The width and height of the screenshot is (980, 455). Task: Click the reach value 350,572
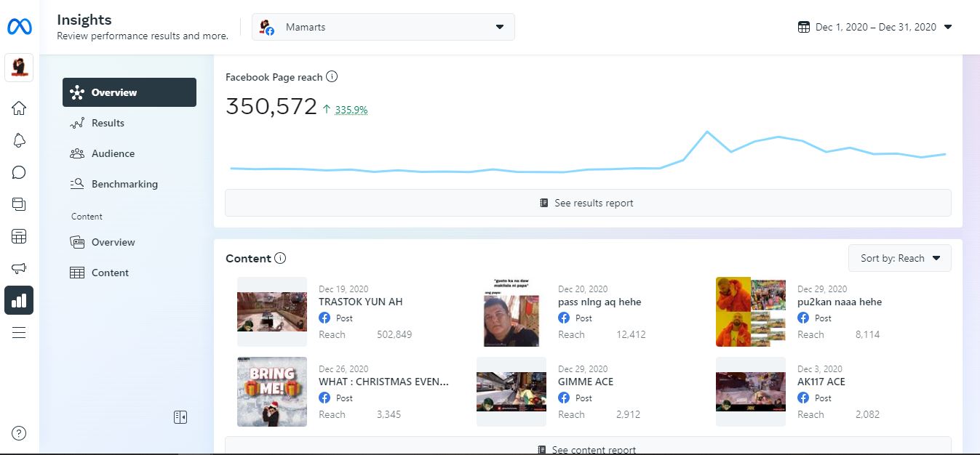pyautogui.click(x=271, y=107)
